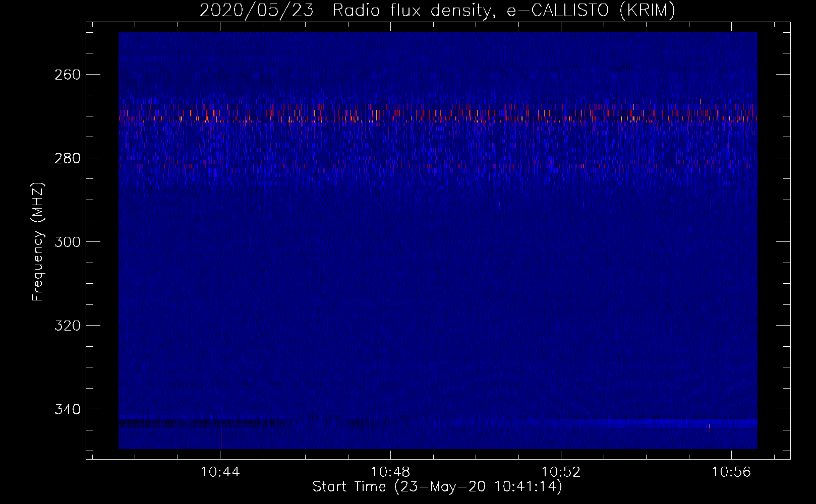The width and height of the screenshot is (816, 504).
Task: Click the Start Time axis label
Action: [x=437, y=487]
